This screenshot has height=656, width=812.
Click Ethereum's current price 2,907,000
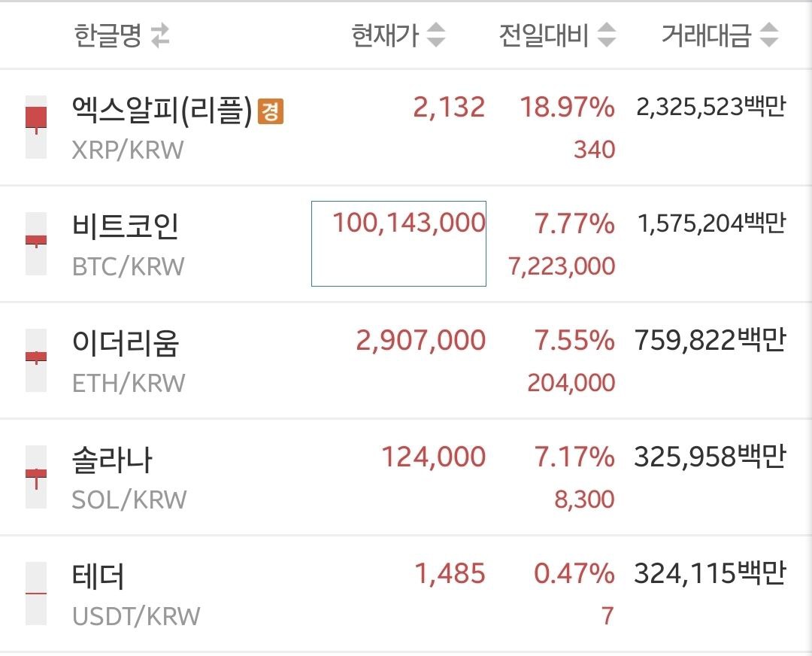[x=421, y=340]
